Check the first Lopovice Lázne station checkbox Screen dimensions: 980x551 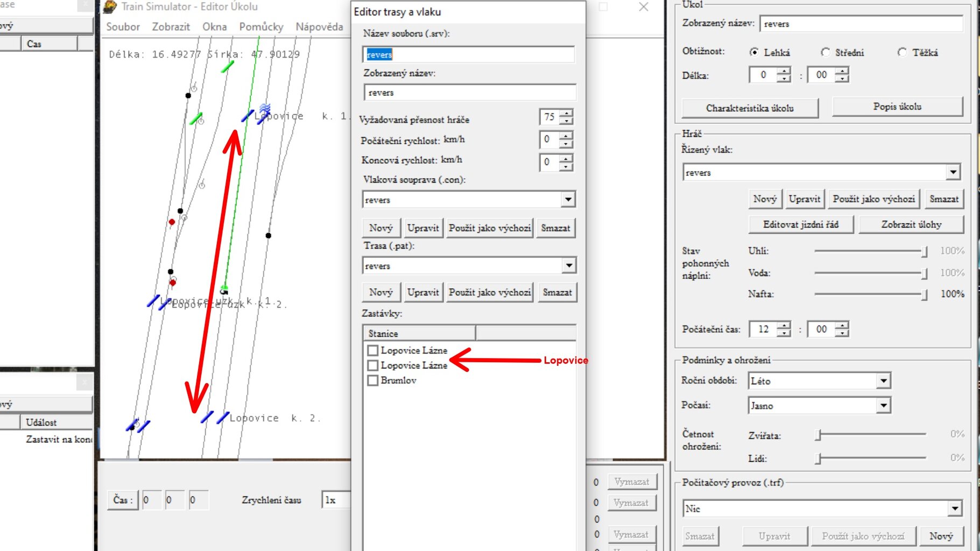tap(372, 350)
